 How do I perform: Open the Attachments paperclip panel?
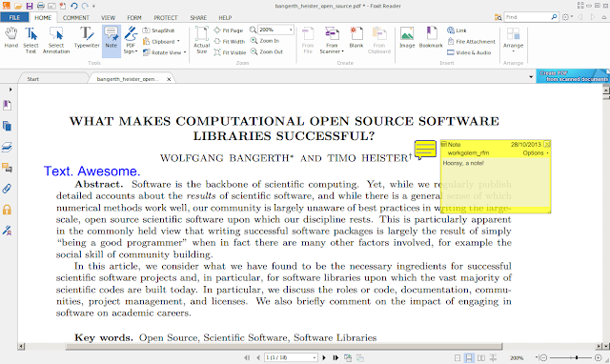tap(7, 189)
